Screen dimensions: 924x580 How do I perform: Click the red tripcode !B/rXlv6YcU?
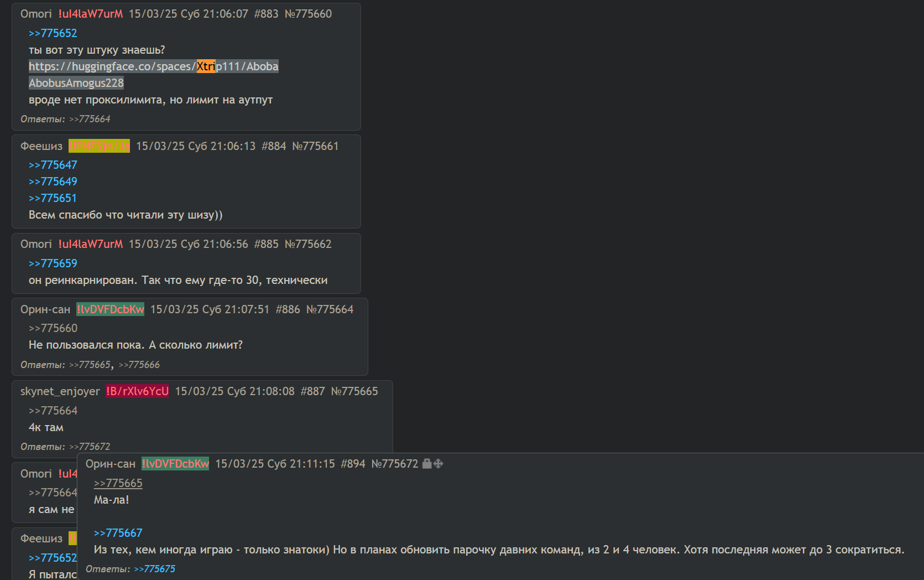[x=137, y=391]
